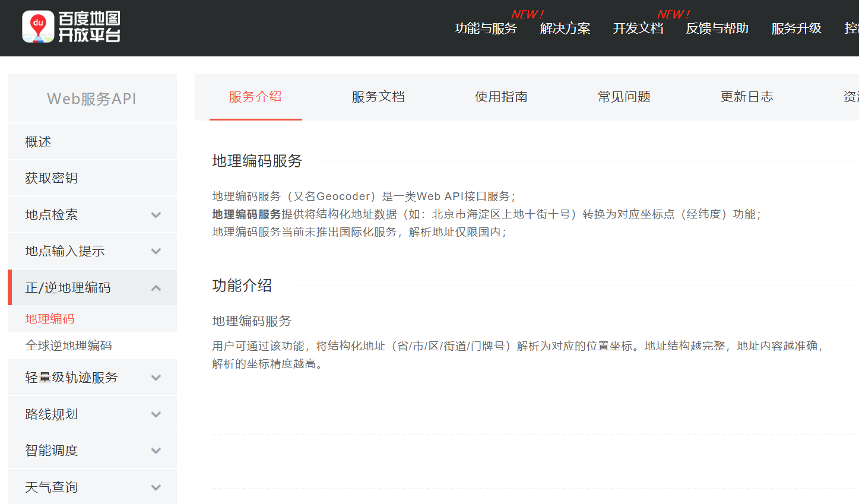Open the 解决方案 menu

pos(565,28)
